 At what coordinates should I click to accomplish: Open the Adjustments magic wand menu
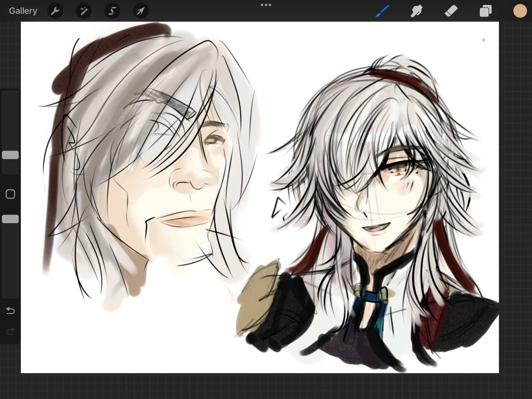point(84,11)
